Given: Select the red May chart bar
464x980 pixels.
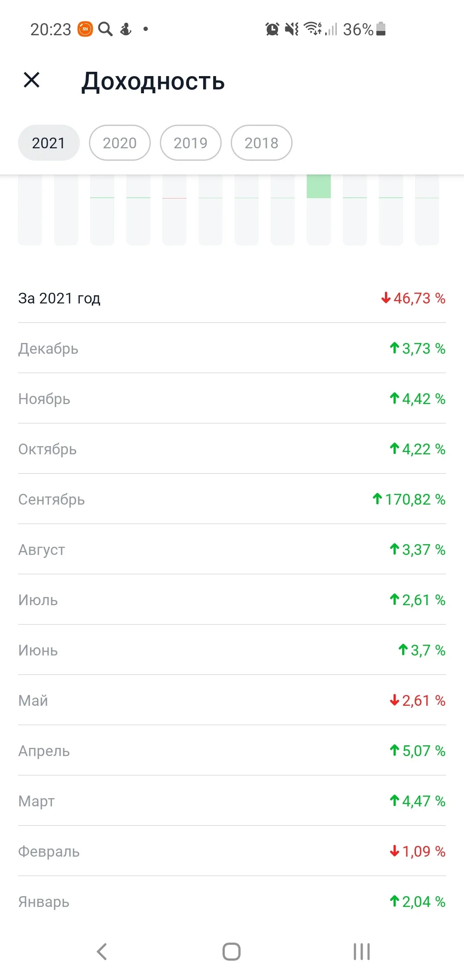Looking at the screenshot, I should (x=174, y=210).
